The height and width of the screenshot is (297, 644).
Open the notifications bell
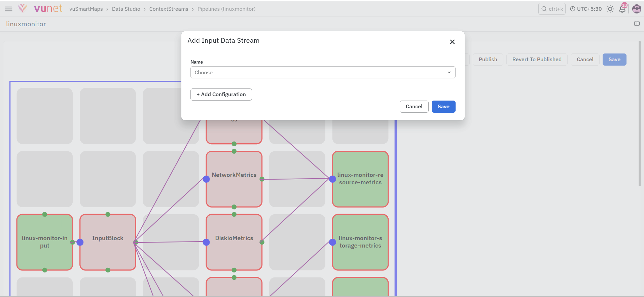coord(622,9)
